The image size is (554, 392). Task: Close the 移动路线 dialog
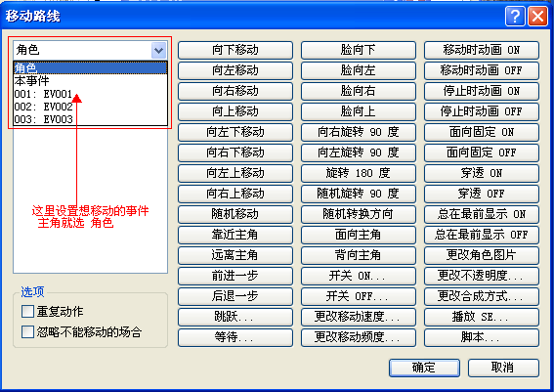pyautogui.click(x=537, y=17)
